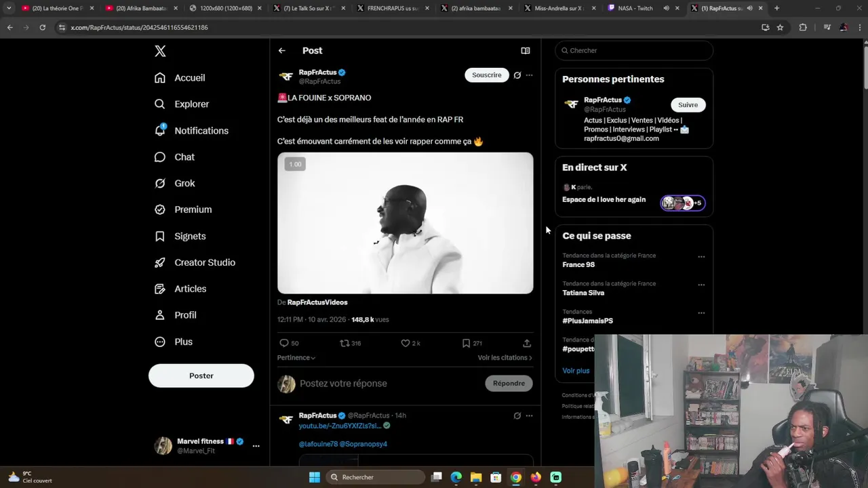Open Tatiana Silva trend

point(583,293)
